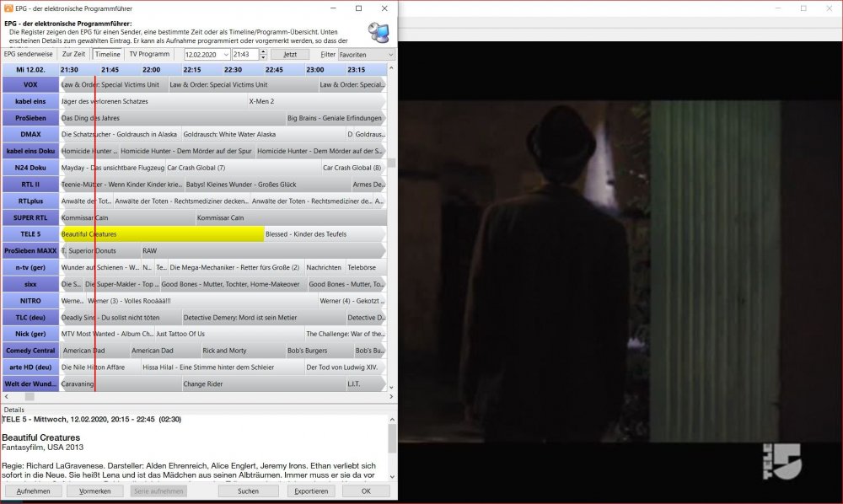Image resolution: width=843 pixels, height=504 pixels.
Task: Switch to the EPG senderweise tab
Action: point(29,54)
